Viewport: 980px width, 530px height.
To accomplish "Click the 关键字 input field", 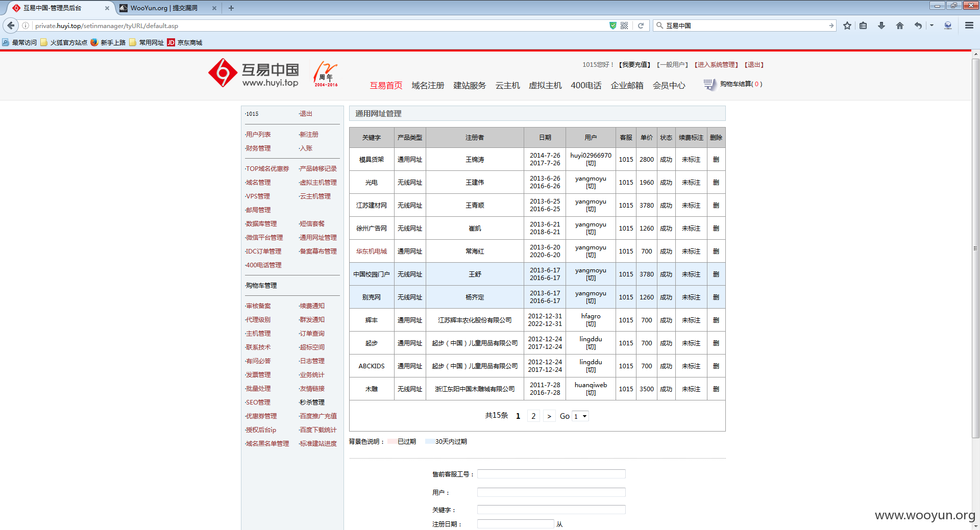I will point(551,510).
